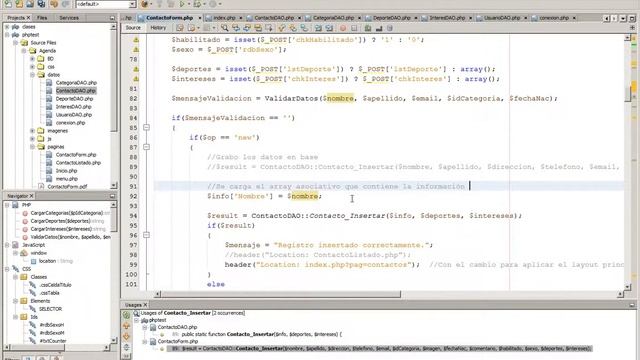Click the Comment icon in editor toolbar
The image size is (640, 360).
point(368,28)
